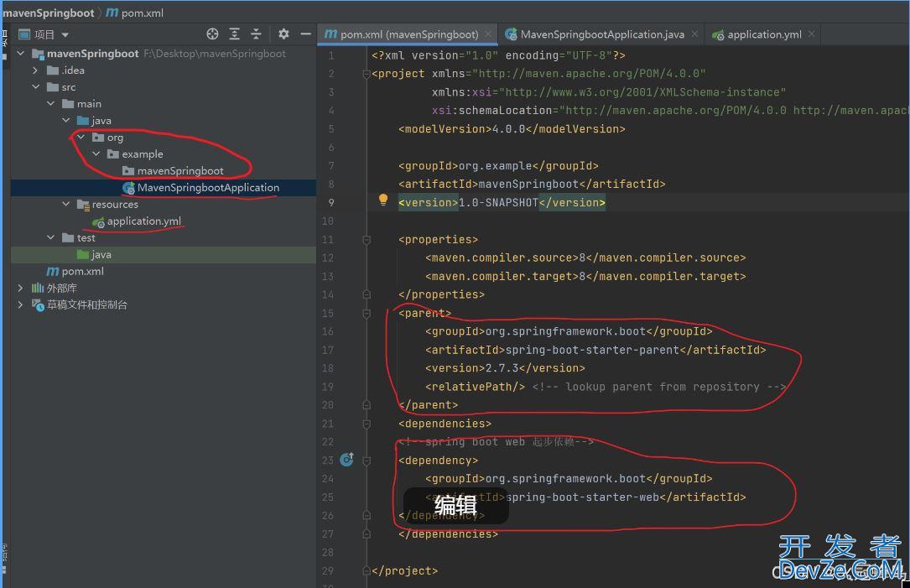Collapse the example package chevron
This screenshot has height=588, width=910.
point(96,154)
